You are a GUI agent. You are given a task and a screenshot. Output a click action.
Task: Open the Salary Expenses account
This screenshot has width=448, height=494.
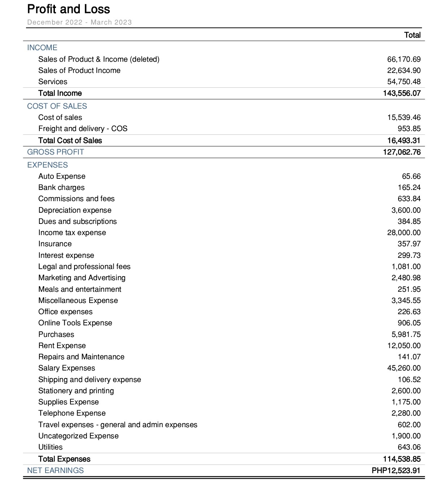tap(67, 368)
